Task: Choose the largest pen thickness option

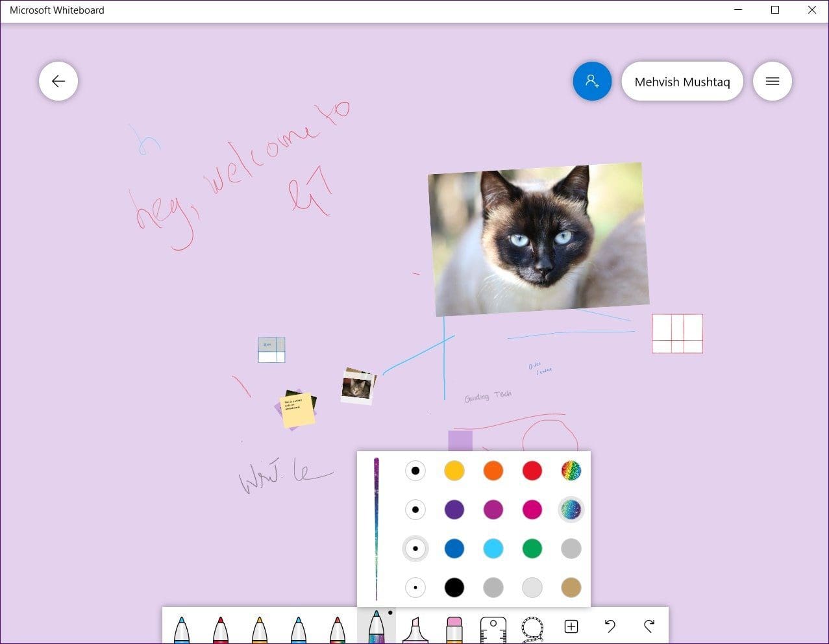Action: click(x=415, y=471)
